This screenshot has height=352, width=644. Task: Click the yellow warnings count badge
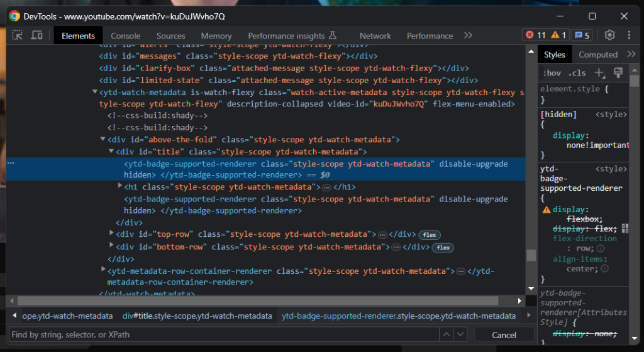point(560,35)
